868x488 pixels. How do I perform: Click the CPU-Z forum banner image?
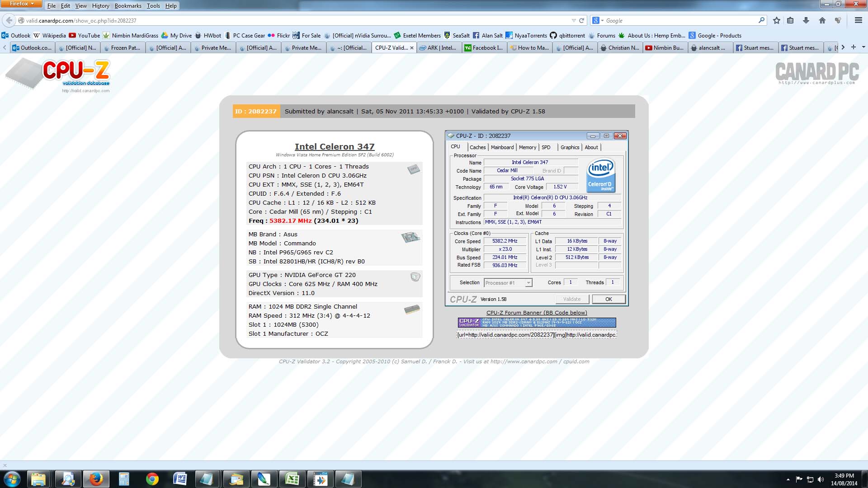tap(537, 322)
